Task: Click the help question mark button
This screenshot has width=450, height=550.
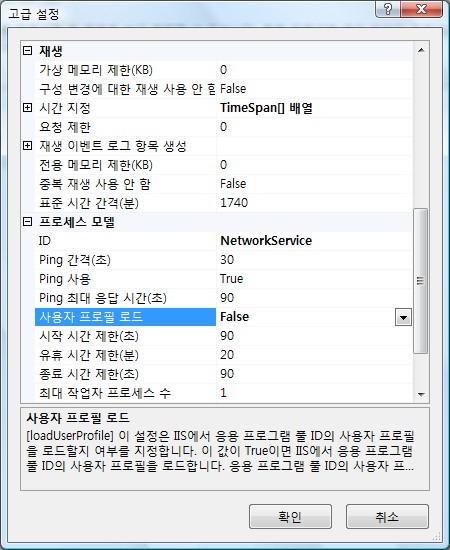Action: point(388,9)
